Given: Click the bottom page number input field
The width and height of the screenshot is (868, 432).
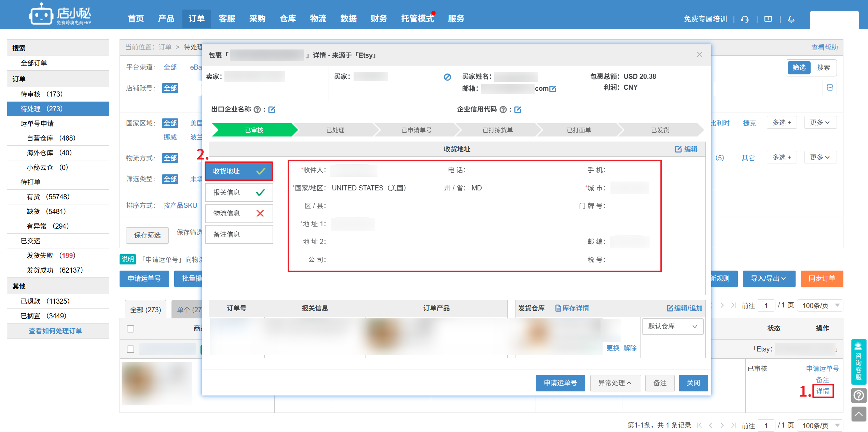Looking at the screenshot, I should 766,425.
